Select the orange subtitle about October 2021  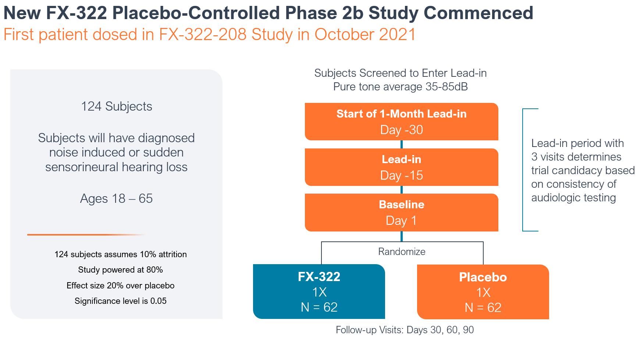pyautogui.click(x=209, y=35)
